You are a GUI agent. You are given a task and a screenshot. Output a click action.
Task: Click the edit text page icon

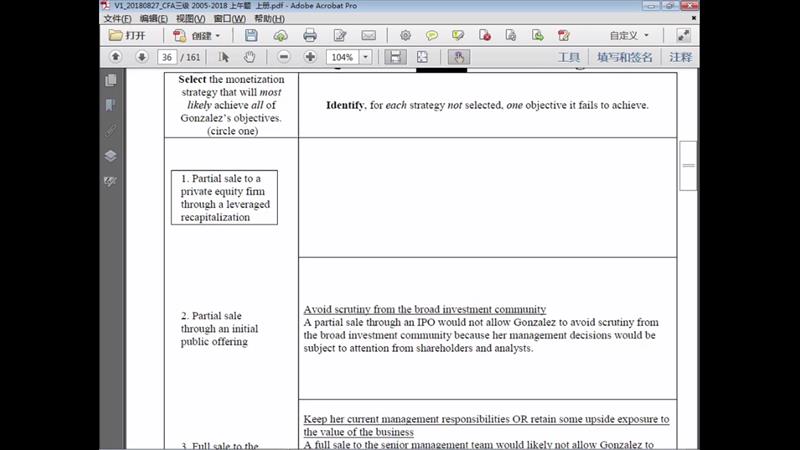pos(339,35)
